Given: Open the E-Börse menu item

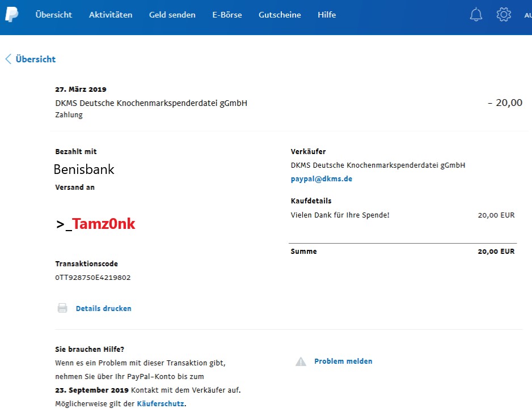Looking at the screenshot, I should 227,15.
